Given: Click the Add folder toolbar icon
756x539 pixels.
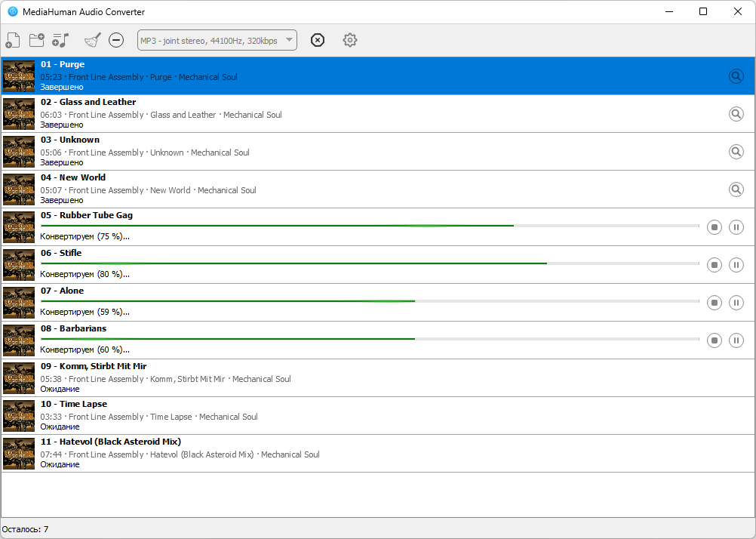Looking at the screenshot, I should point(37,40).
